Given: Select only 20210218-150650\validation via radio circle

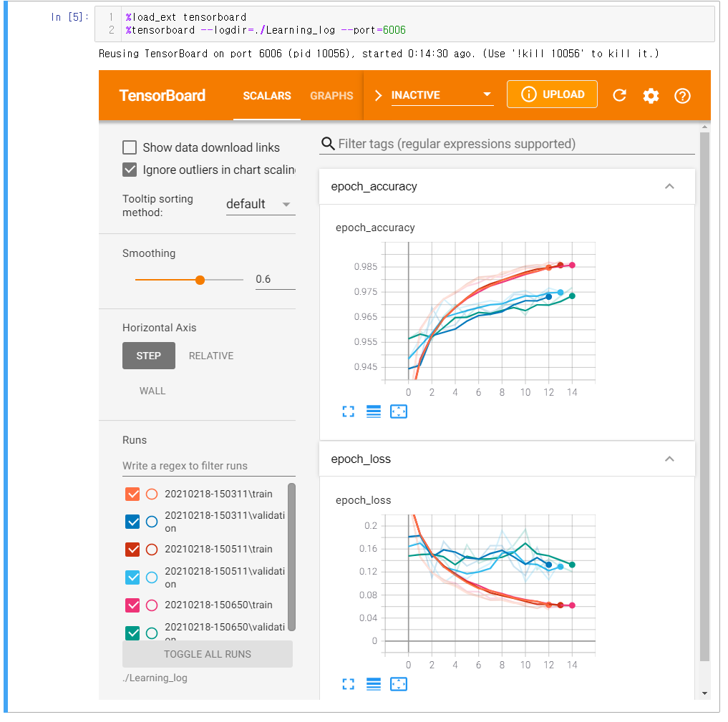Looking at the screenshot, I should (x=152, y=633).
